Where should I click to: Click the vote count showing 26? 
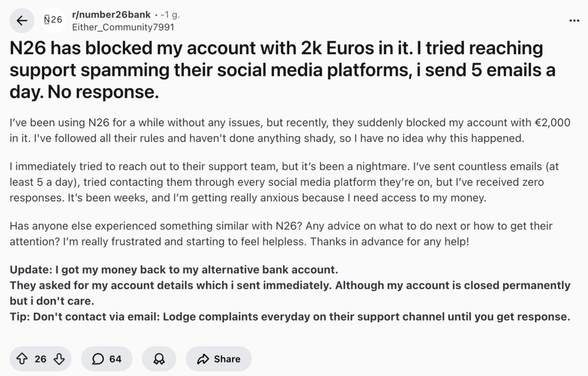(x=40, y=359)
